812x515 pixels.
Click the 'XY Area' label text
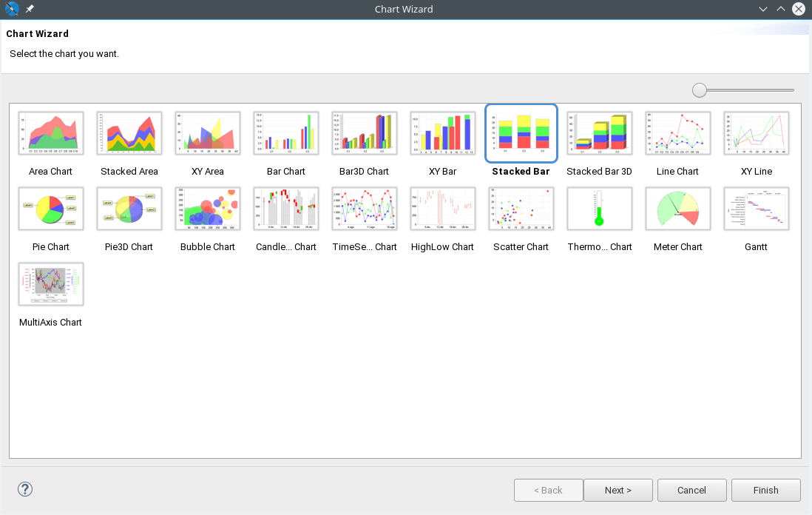[x=208, y=172]
